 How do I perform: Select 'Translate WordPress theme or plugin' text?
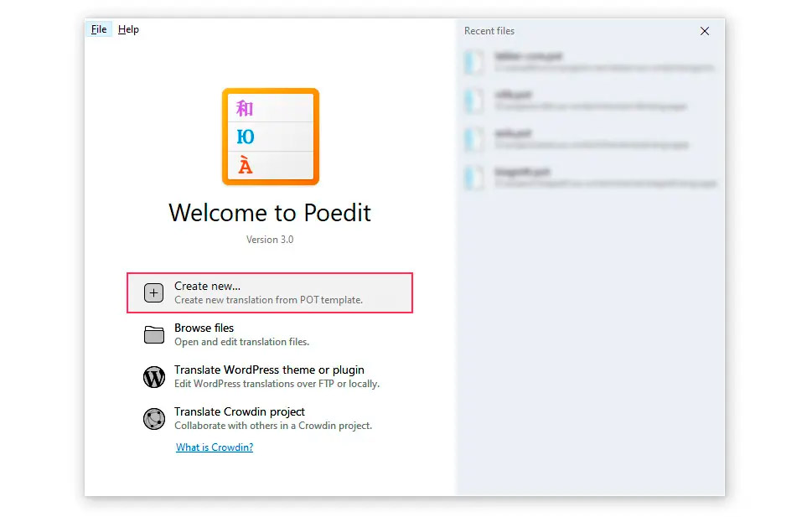point(269,370)
